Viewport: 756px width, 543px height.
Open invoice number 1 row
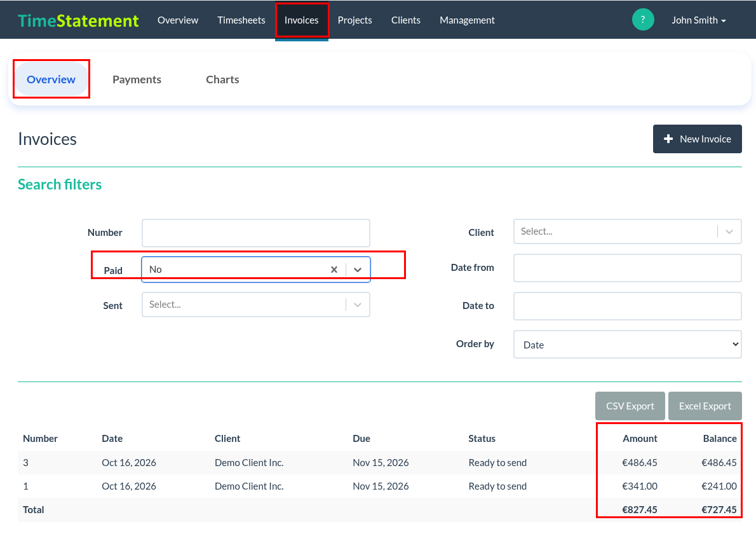[380, 486]
